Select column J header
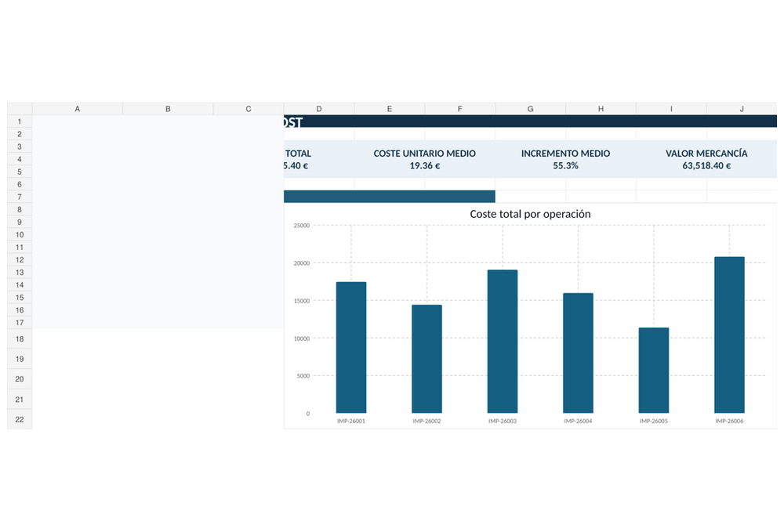Image resolution: width=784 pixels, height=532 pixels. click(x=742, y=108)
